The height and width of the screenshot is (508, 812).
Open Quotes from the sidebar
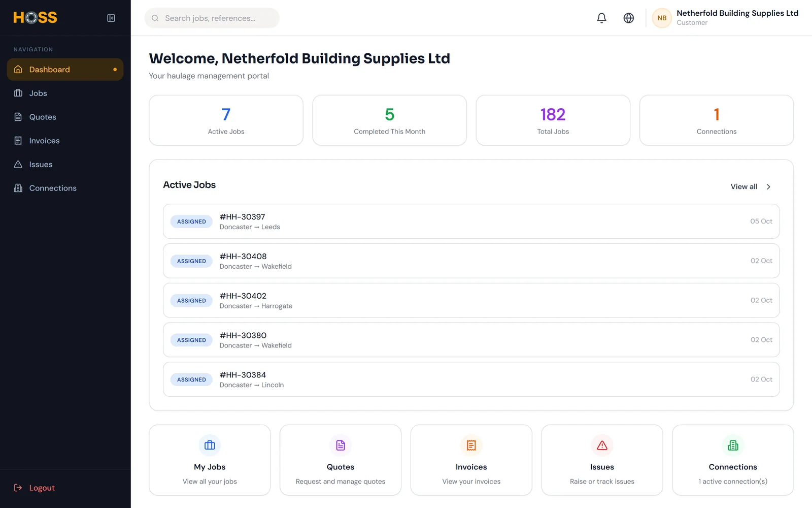65,117
